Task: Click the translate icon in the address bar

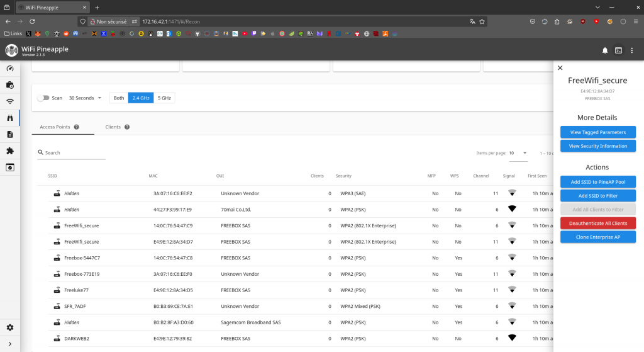Action: coord(472,21)
